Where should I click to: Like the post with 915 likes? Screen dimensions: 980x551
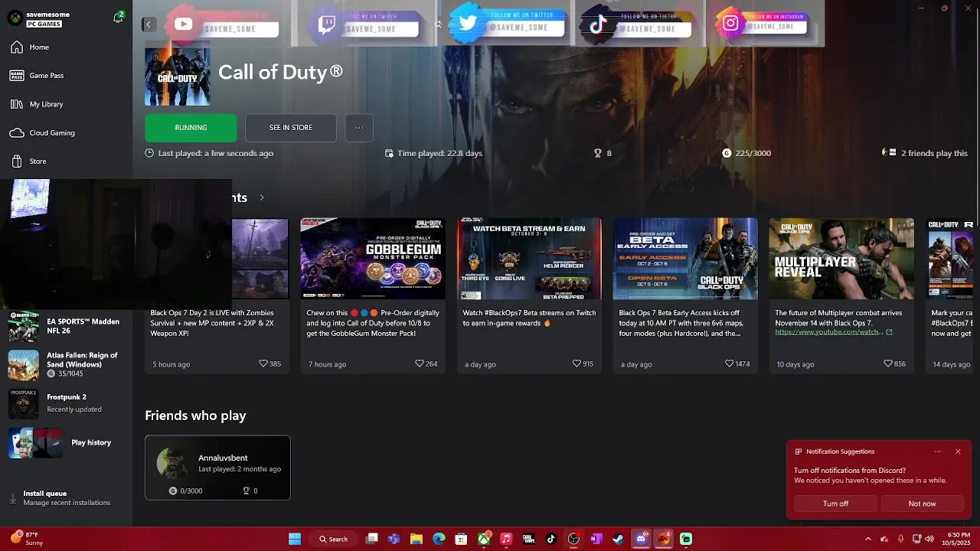(x=577, y=364)
